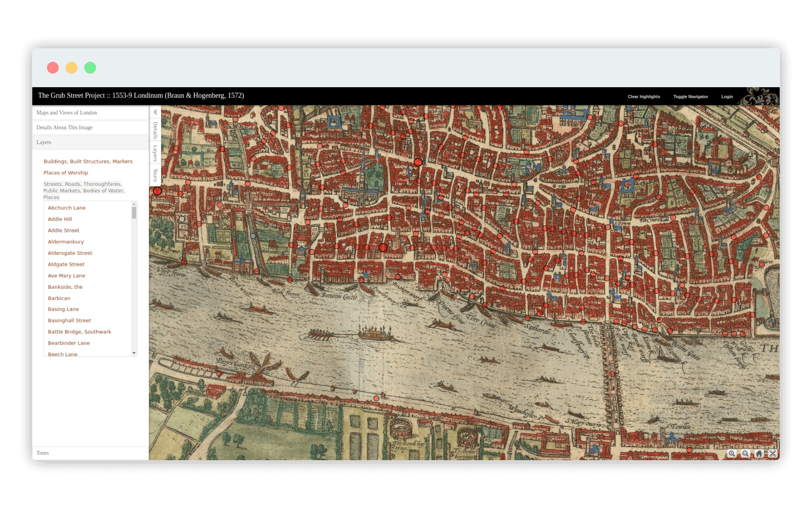
Task: Select Aldermanbury in the street list
Action: [x=66, y=242]
